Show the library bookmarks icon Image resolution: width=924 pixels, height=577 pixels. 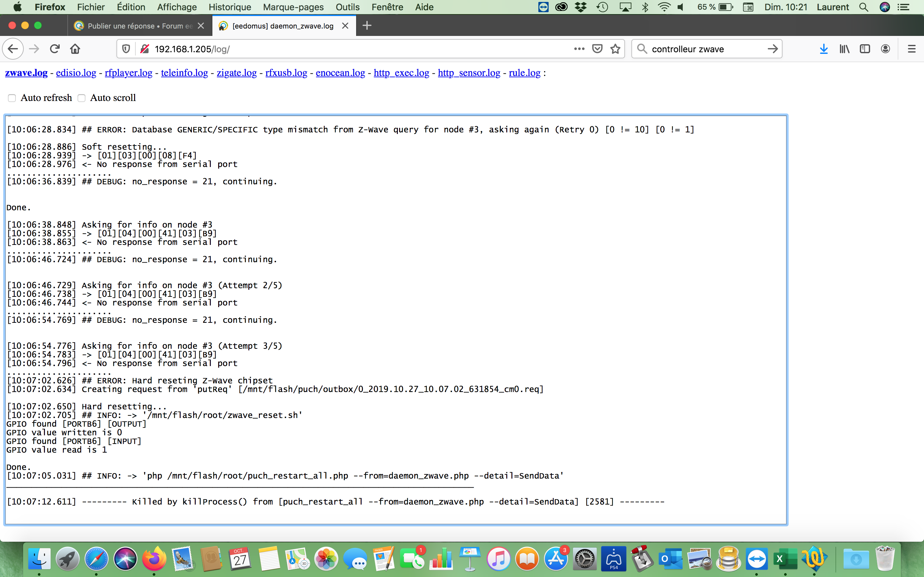coord(844,49)
